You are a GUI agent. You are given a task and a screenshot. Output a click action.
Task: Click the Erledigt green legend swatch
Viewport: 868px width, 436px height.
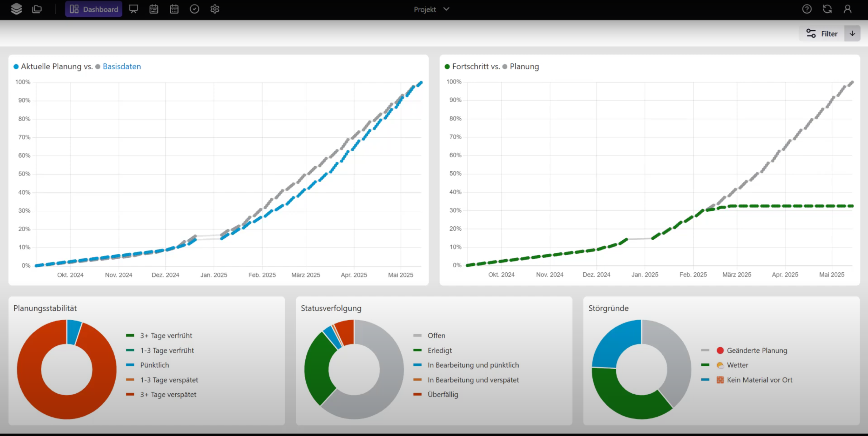417,350
